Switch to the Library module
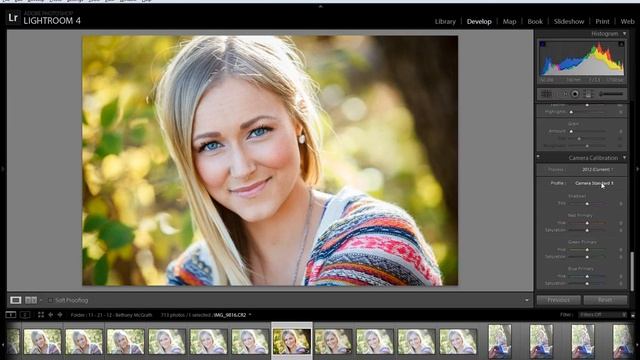The height and width of the screenshot is (360, 640). (445, 21)
